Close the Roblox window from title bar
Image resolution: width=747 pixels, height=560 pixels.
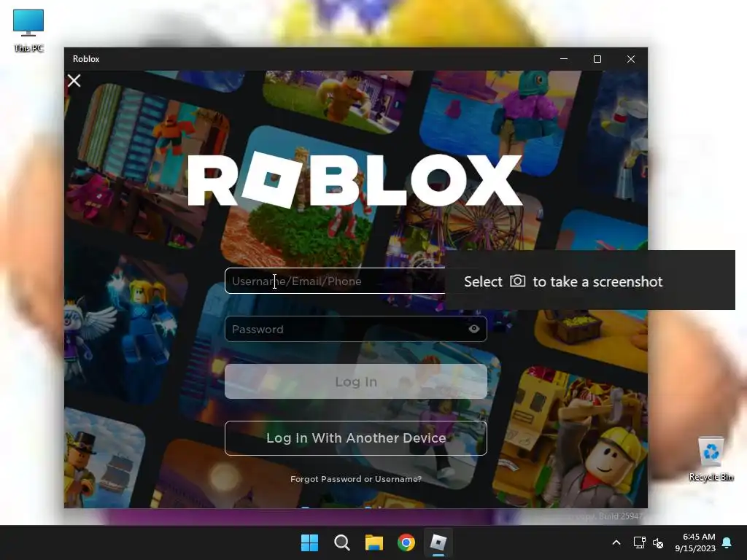(x=631, y=59)
